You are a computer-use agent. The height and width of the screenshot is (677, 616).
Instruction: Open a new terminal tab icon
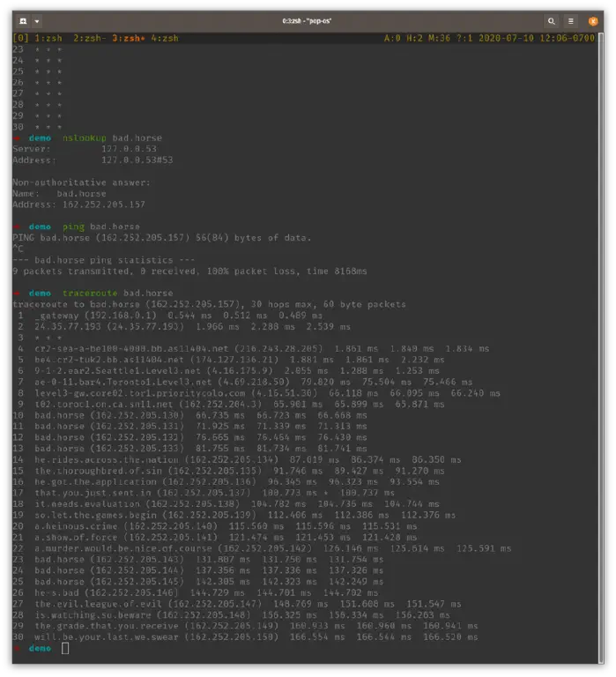23,21
